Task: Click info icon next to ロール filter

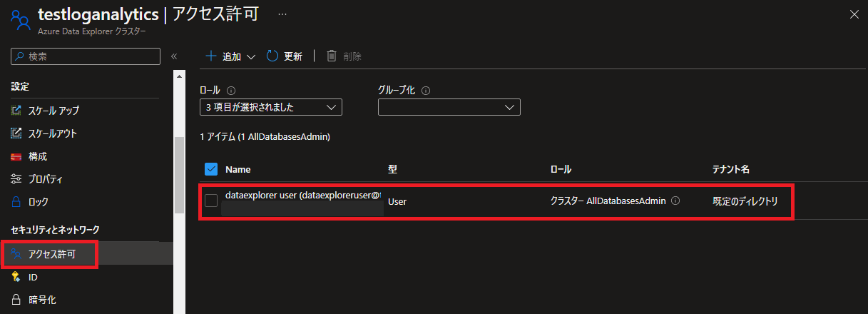Action: 231,91
